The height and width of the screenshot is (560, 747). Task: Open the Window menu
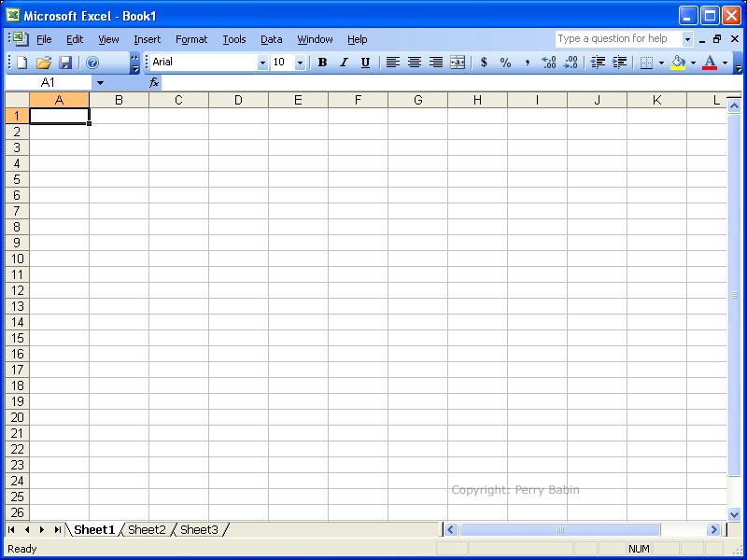click(x=315, y=39)
